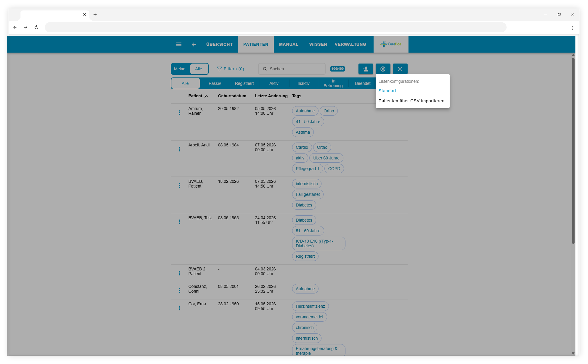Click patient name Constanz, Conni
The height and width of the screenshot is (364, 588).
pos(197,289)
